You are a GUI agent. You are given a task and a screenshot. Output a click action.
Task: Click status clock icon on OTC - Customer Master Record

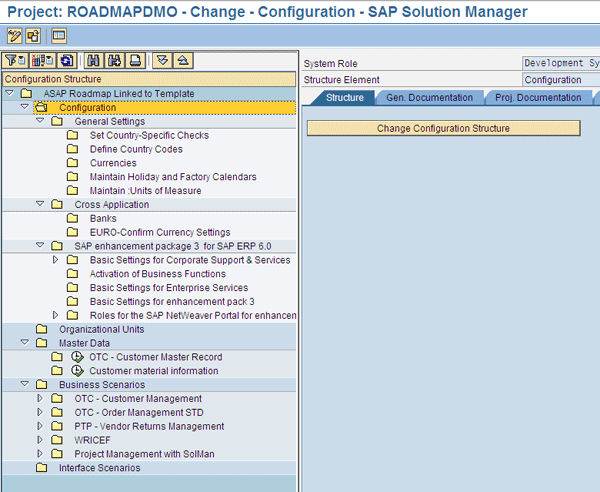[x=77, y=357]
